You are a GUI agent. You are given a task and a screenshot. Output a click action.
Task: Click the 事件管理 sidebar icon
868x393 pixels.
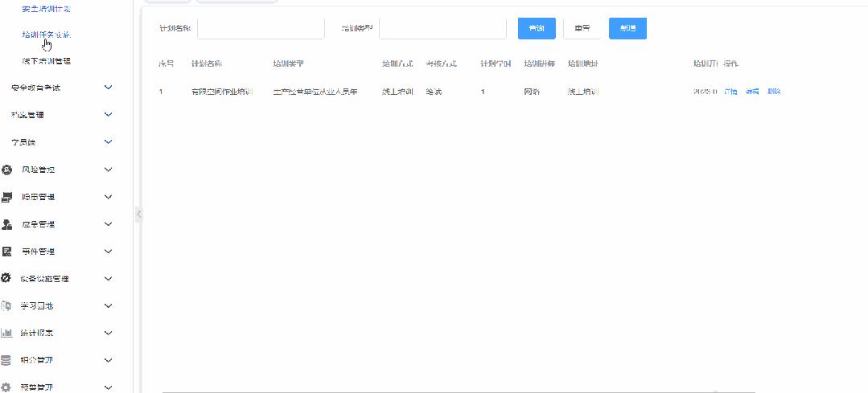[6, 252]
